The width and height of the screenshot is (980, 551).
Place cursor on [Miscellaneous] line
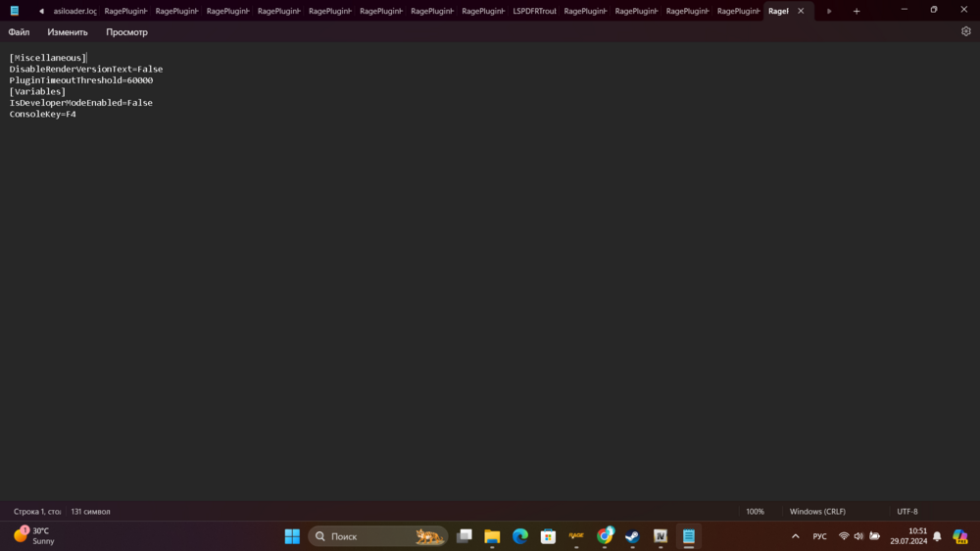(x=47, y=58)
